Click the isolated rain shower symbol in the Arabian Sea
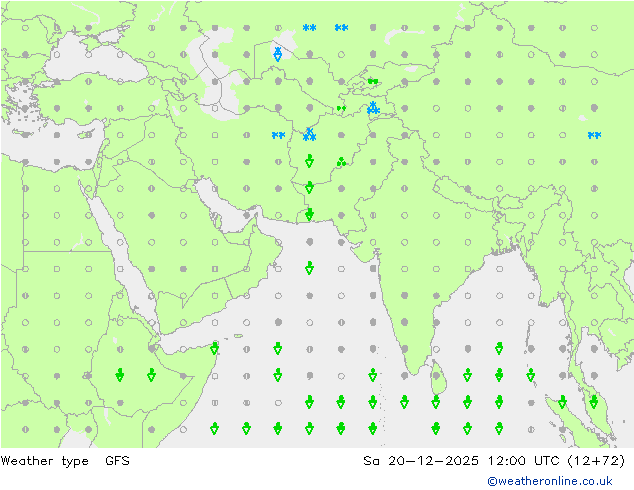This screenshot has height=490, width=634. click(x=309, y=268)
